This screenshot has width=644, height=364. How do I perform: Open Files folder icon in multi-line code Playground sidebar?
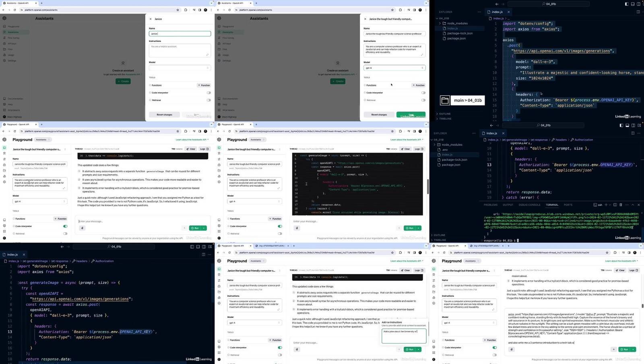tap(219, 170)
